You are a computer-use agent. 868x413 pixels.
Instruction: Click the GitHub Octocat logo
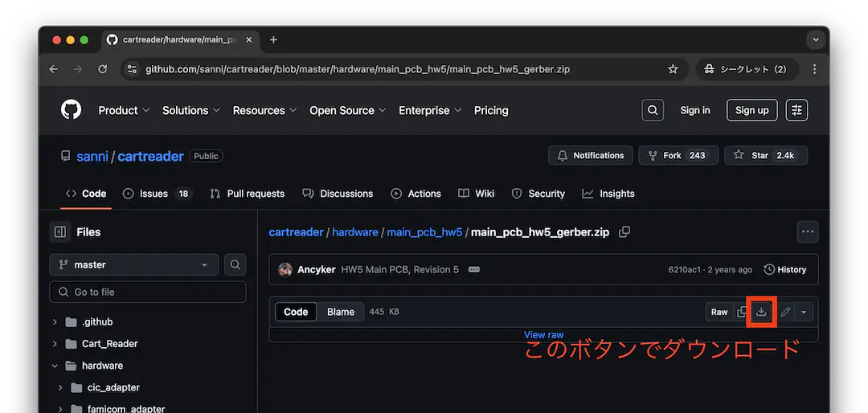tap(71, 109)
